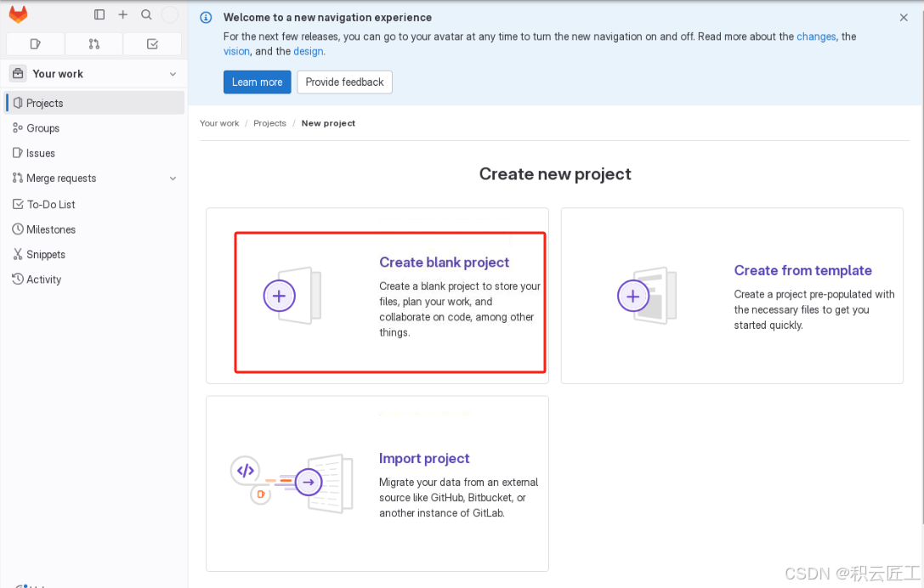The width and height of the screenshot is (924, 588).
Task: Click the blank project description text
Action: click(x=460, y=309)
